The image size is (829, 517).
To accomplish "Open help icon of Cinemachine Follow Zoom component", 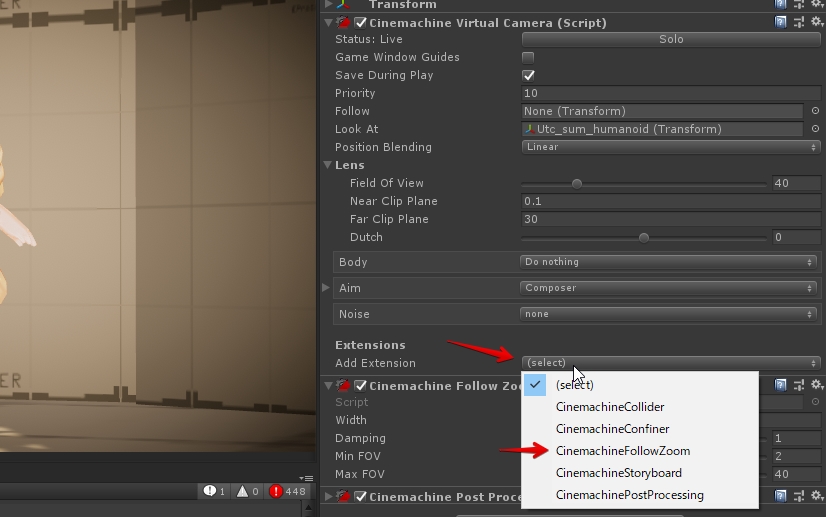I will tap(780, 385).
